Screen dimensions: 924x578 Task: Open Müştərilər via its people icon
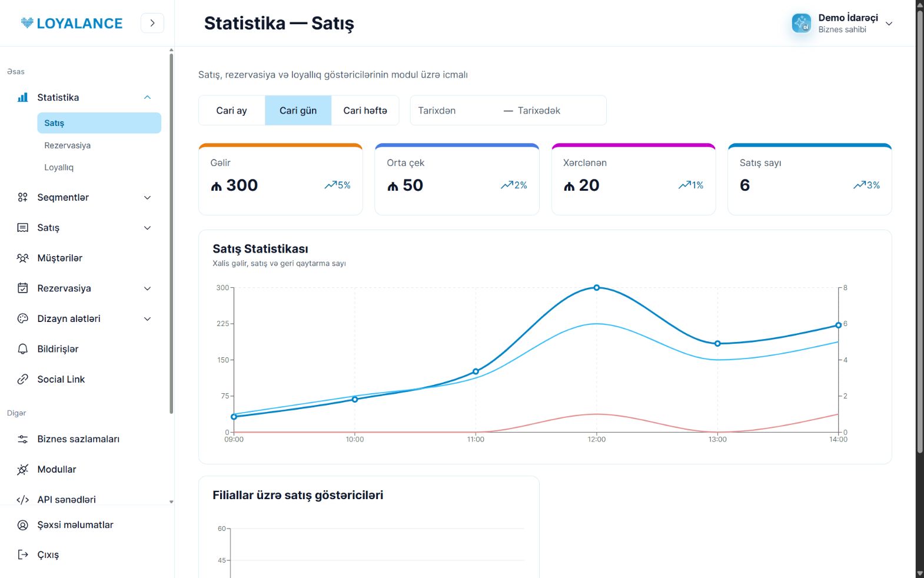[22, 258]
